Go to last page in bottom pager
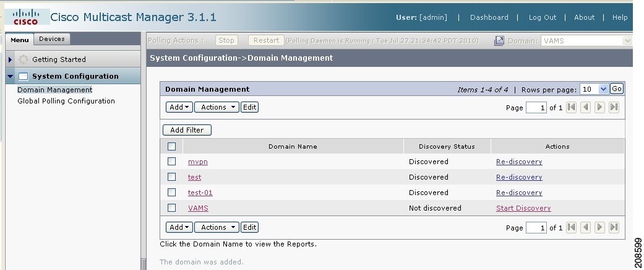 [614, 227]
